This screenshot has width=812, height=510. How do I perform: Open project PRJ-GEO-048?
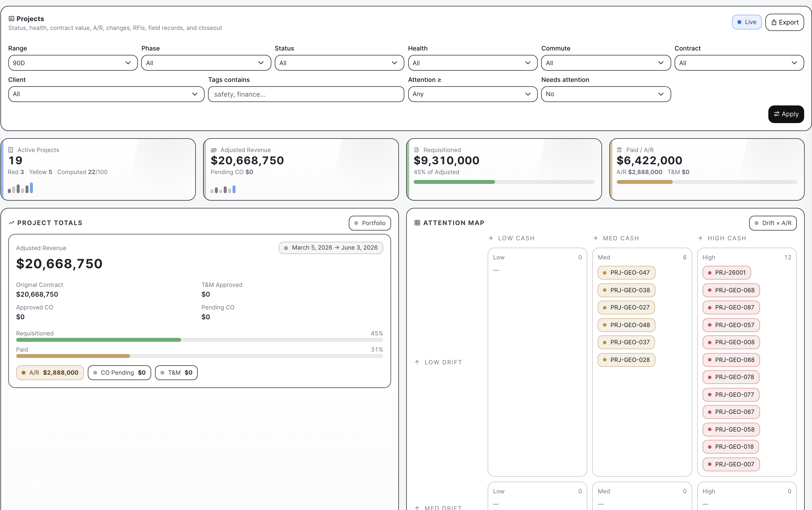626,325
